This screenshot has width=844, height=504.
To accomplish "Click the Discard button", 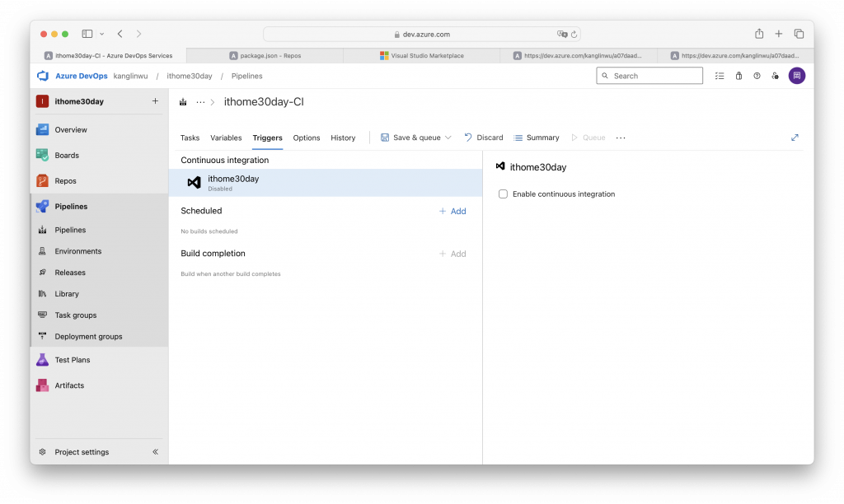I will [483, 138].
